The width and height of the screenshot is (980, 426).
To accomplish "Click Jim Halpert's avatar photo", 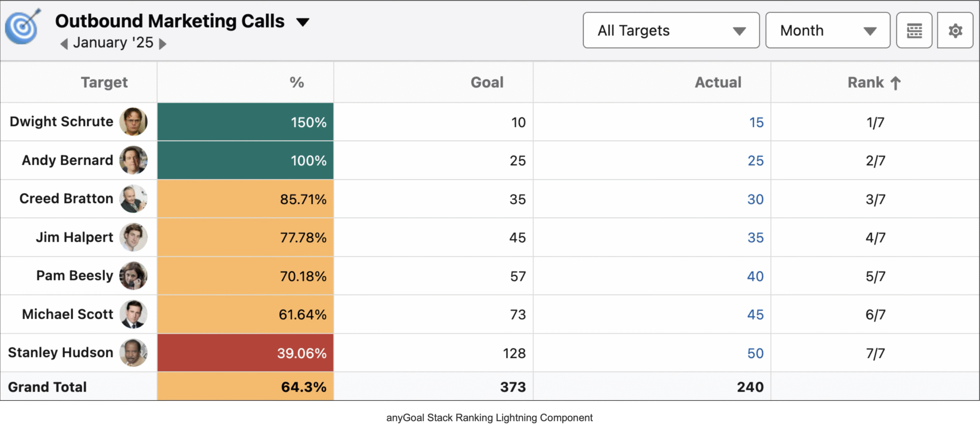I will tap(134, 237).
